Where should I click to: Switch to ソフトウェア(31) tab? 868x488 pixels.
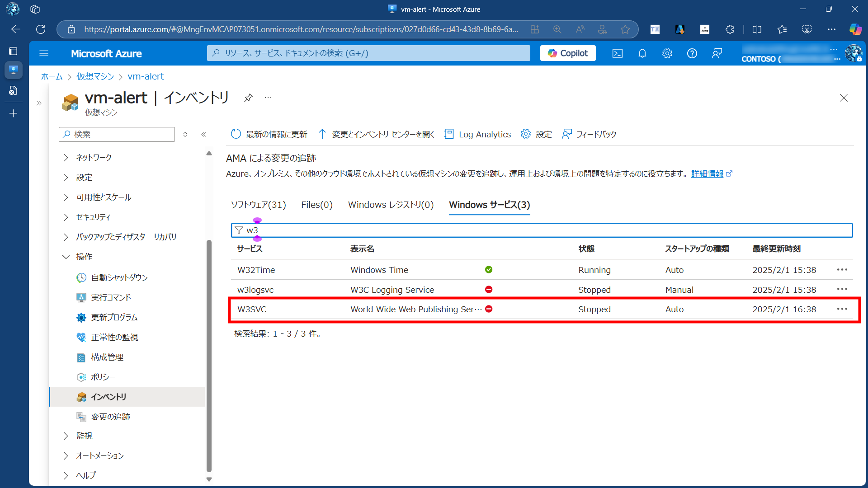[258, 205]
